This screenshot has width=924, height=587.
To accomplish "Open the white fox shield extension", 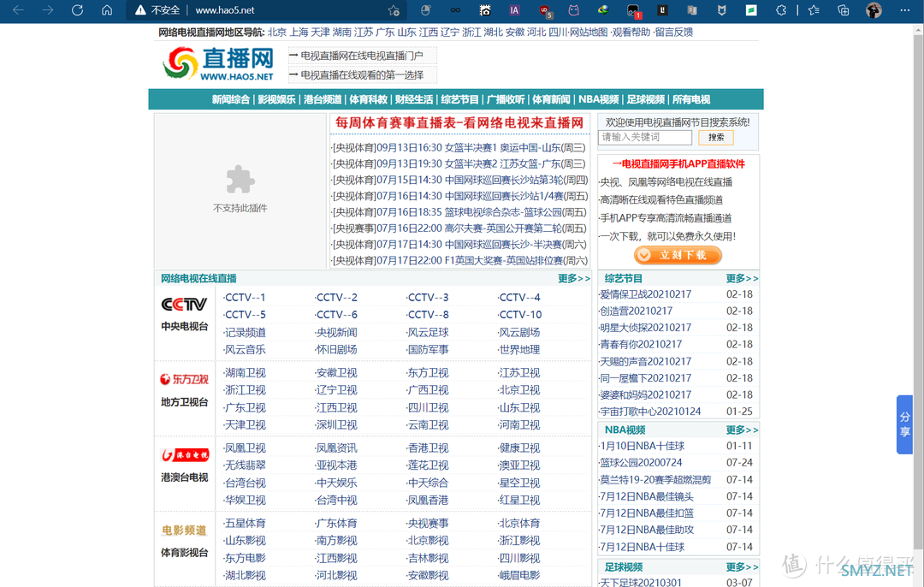I will pos(721,10).
